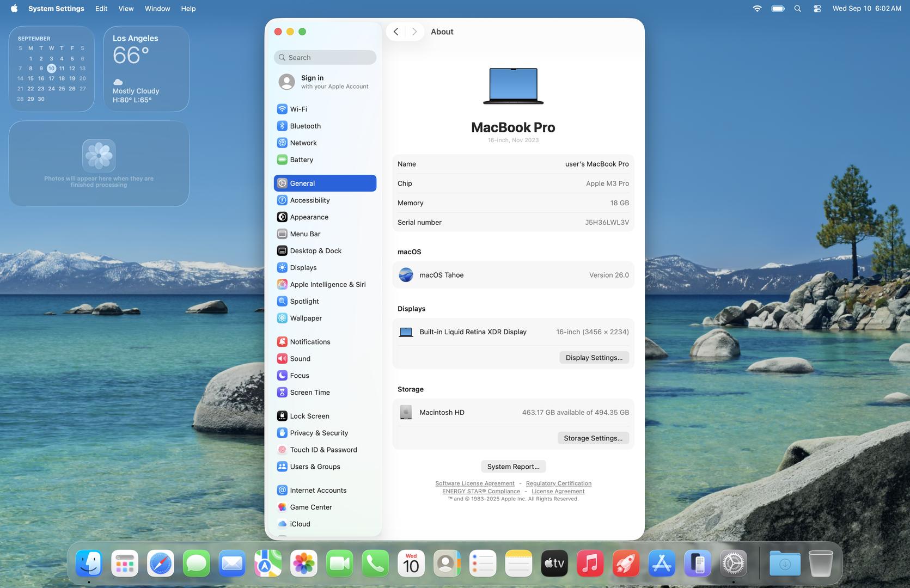Click the September calendar widget
Screen dimensions: 910x588
(x=52, y=69)
